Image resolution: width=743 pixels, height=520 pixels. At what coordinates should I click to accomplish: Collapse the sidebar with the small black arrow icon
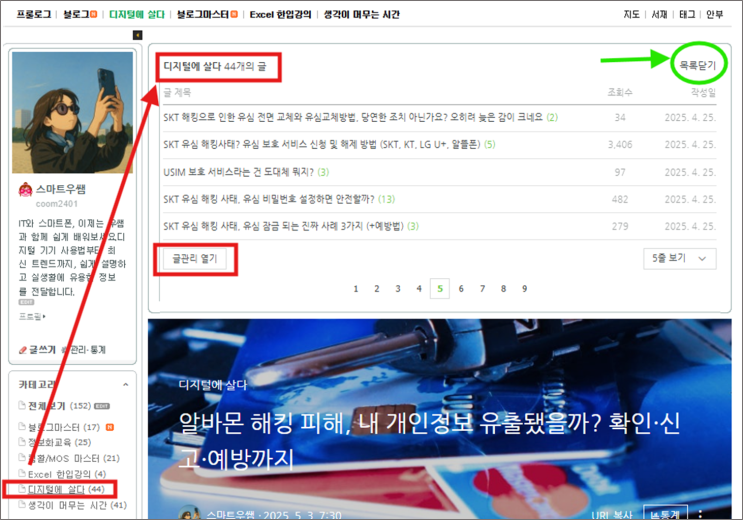click(137, 35)
